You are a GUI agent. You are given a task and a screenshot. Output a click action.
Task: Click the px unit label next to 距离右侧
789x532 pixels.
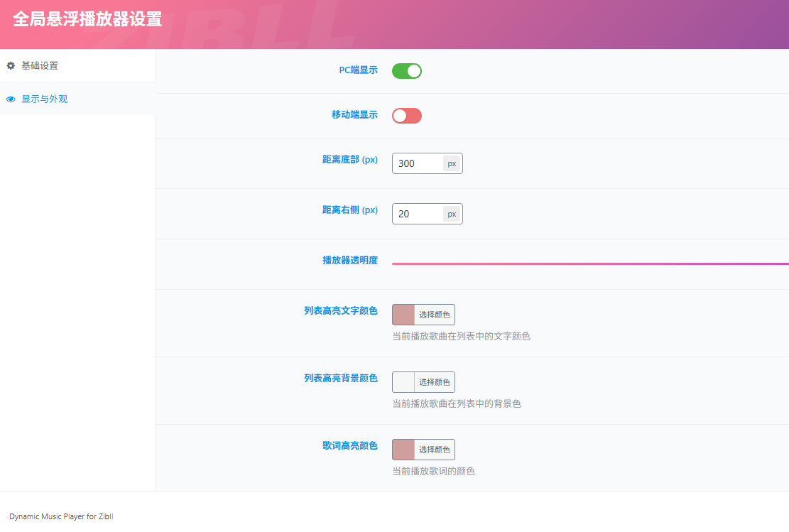point(452,213)
